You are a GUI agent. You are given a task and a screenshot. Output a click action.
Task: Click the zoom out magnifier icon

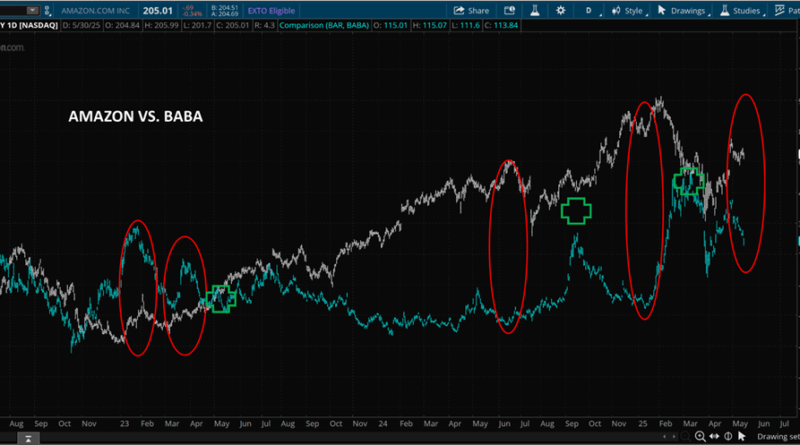click(x=686, y=436)
